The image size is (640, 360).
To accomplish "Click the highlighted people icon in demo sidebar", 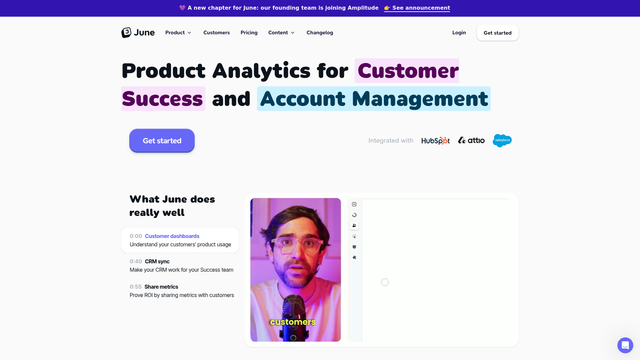I will click(354, 226).
